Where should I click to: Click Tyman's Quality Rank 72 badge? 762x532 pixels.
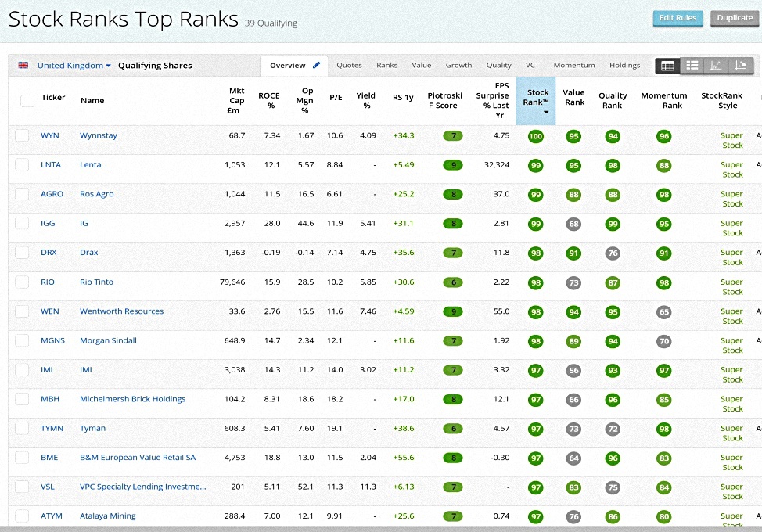pos(613,429)
